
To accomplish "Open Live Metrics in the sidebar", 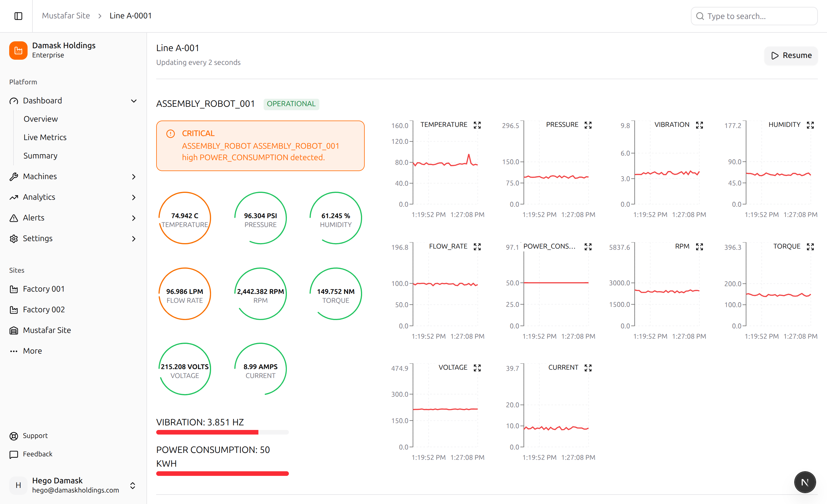I will 45,137.
